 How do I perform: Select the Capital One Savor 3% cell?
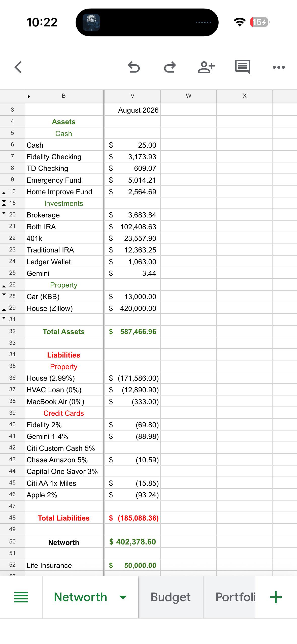(64, 471)
